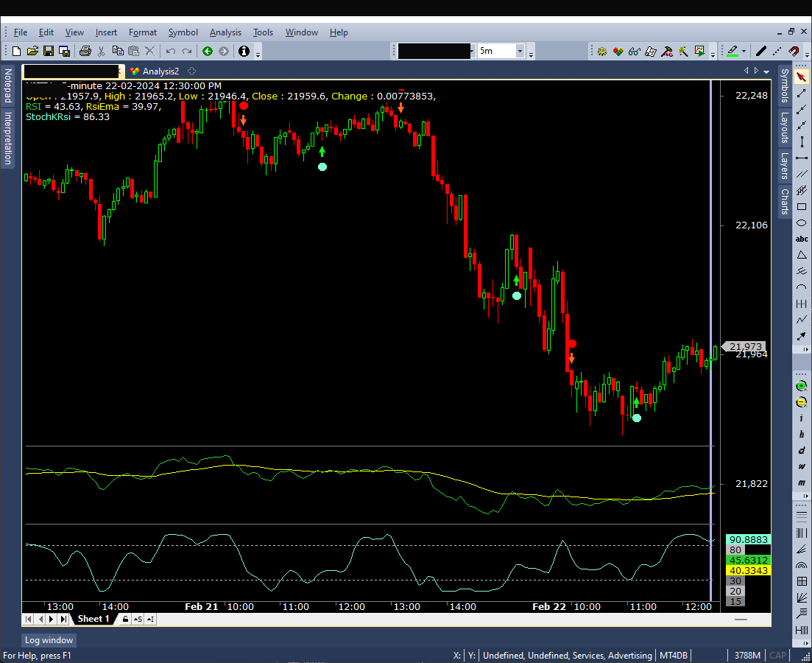Select the Zig-zag line tool
The width and height of the screenshot is (812, 663).
(801, 319)
